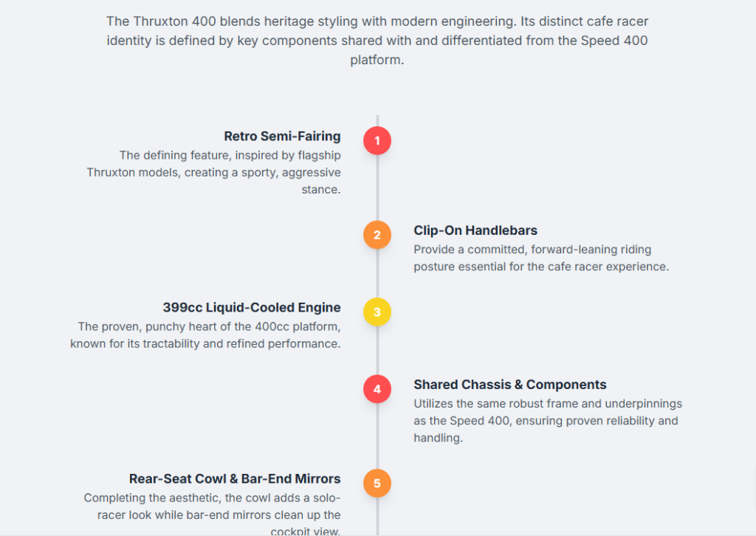756x536 pixels.
Task: Open the "Shared Chassis & Components" heading
Action: [510, 384]
